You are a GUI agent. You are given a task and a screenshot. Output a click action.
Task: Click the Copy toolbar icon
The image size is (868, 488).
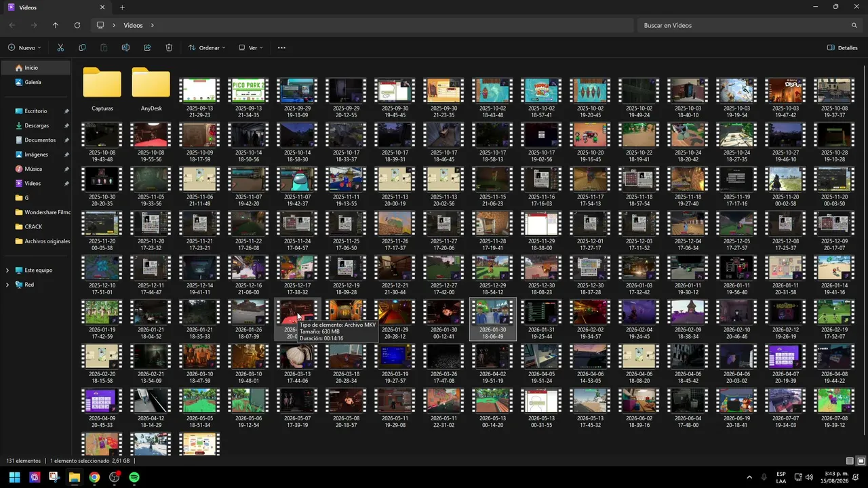click(82, 48)
